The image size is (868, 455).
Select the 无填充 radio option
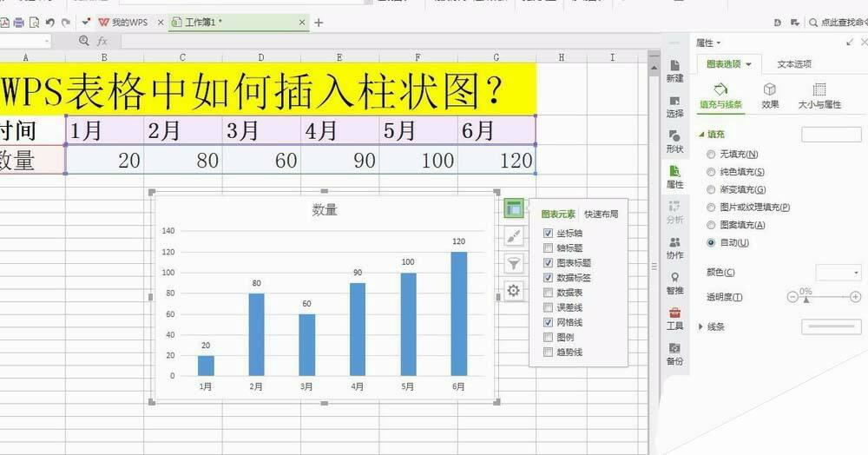(x=711, y=155)
